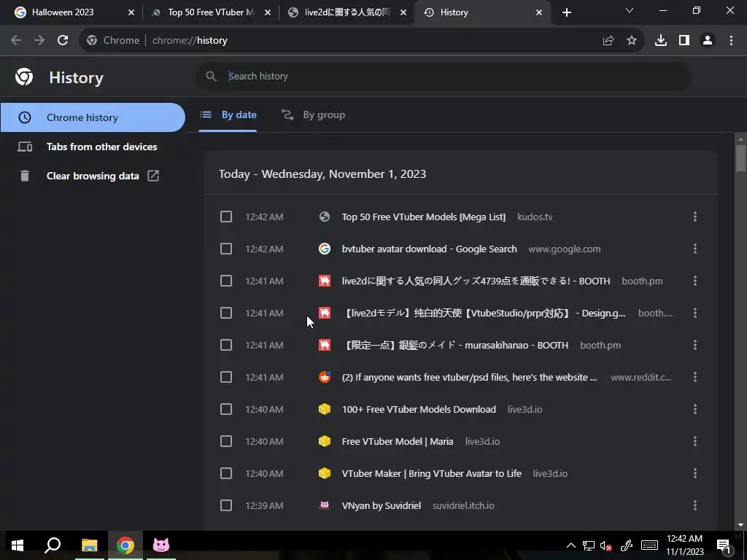Tick the 銀髪のメイド murasakihanao entry checkbox
The height and width of the screenshot is (560, 747).
[x=226, y=345]
